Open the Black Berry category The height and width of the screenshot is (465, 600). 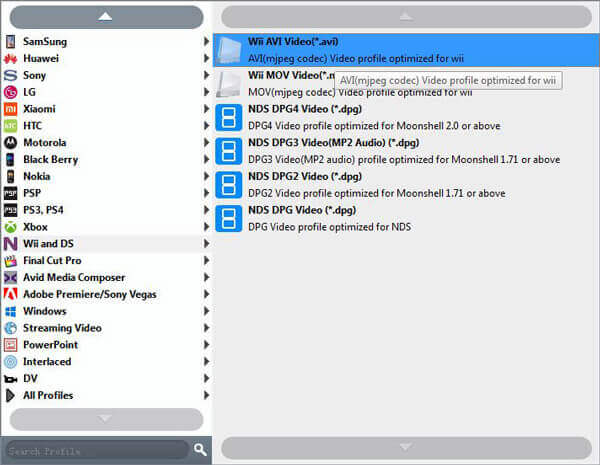pyautogui.click(x=106, y=160)
